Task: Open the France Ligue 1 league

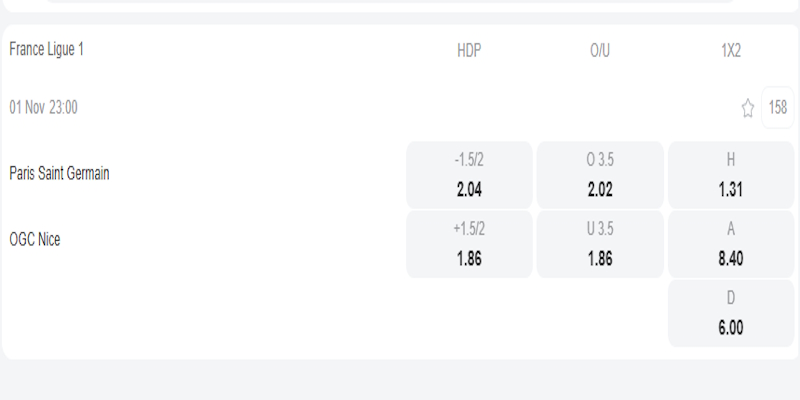Action: (47, 49)
